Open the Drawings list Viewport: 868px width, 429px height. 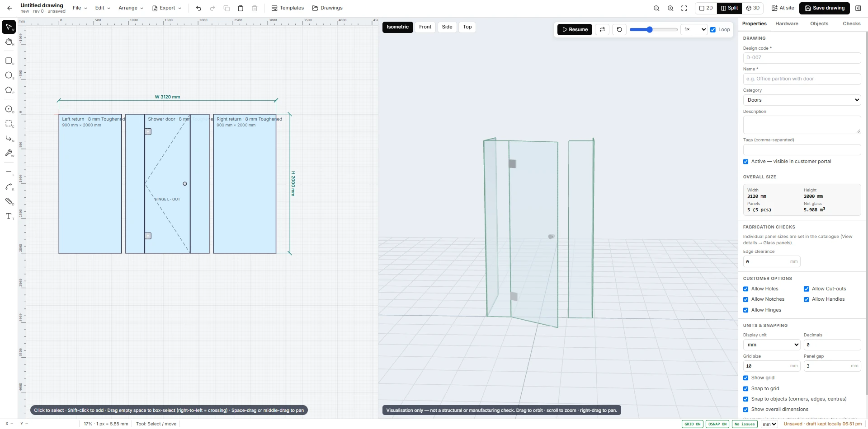coord(327,8)
